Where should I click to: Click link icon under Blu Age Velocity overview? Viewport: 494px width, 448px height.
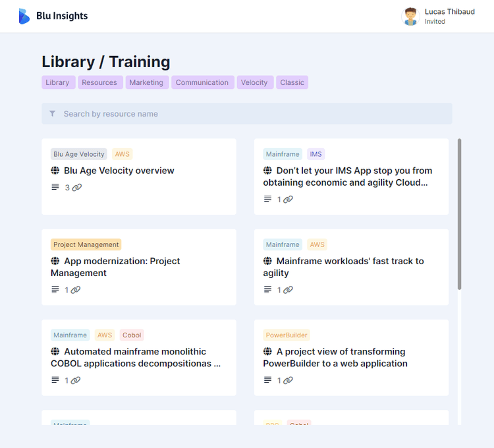click(x=77, y=188)
